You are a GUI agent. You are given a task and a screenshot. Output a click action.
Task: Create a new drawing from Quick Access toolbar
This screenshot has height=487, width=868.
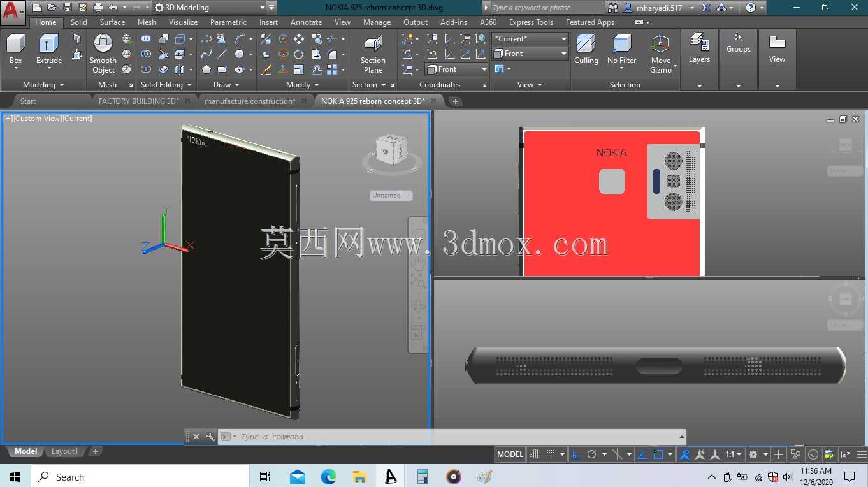click(36, 8)
